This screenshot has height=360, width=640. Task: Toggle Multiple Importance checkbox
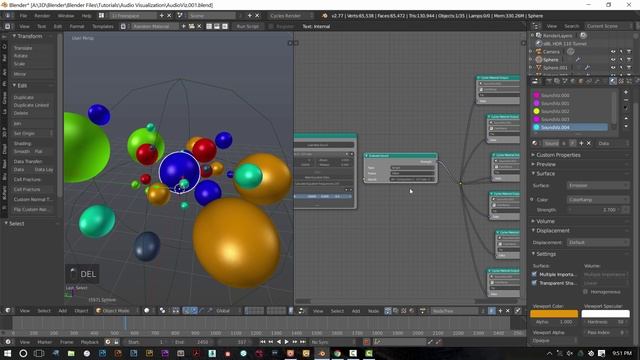(534, 274)
